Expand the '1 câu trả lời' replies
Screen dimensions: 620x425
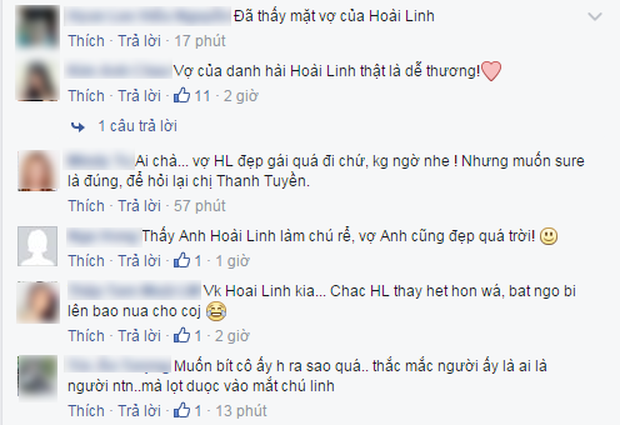point(137,126)
